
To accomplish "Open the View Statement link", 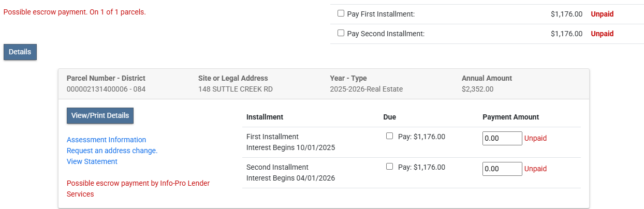I will pos(92,161).
